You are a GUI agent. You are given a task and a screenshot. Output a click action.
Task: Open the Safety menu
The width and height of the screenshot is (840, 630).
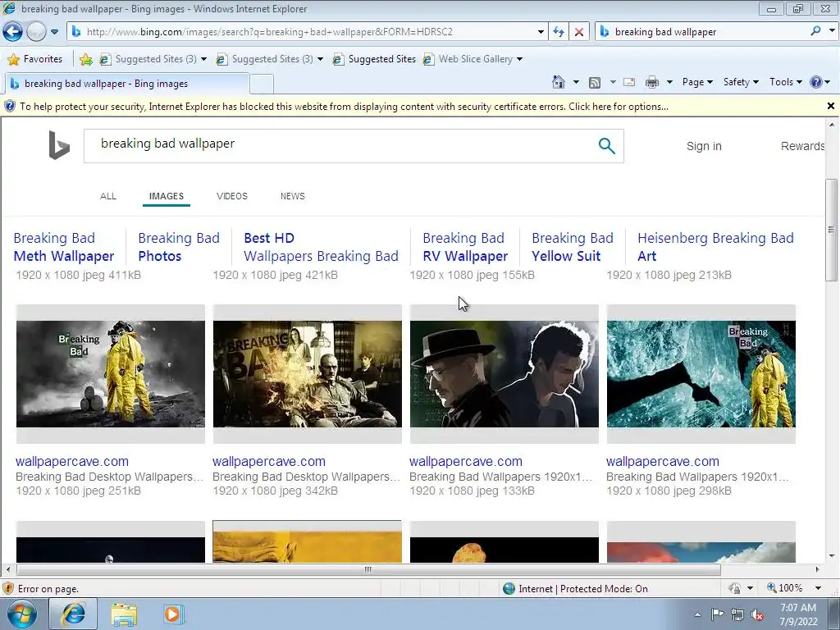741,82
